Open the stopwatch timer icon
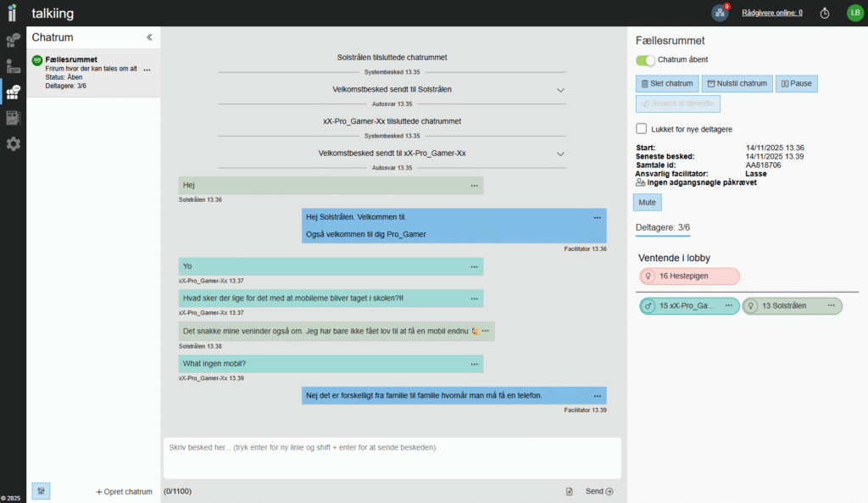Screen dimensions: 868x503 (x=825, y=13)
